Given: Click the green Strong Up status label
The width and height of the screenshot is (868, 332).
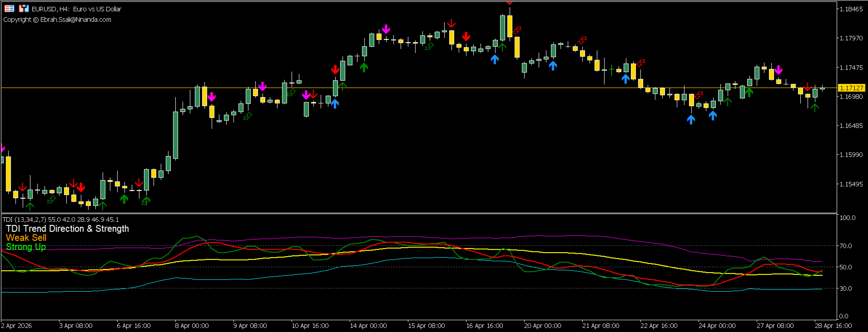Looking at the screenshot, I should [26, 247].
